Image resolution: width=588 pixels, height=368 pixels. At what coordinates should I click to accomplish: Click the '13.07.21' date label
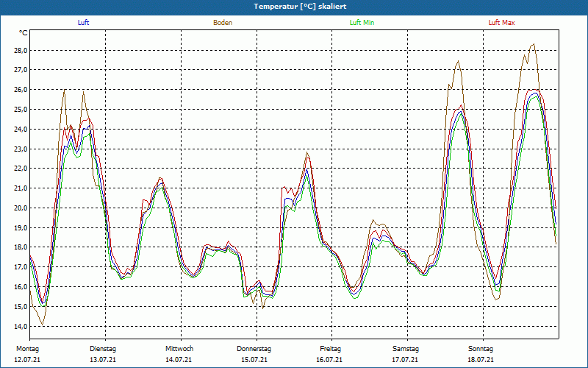click(103, 360)
